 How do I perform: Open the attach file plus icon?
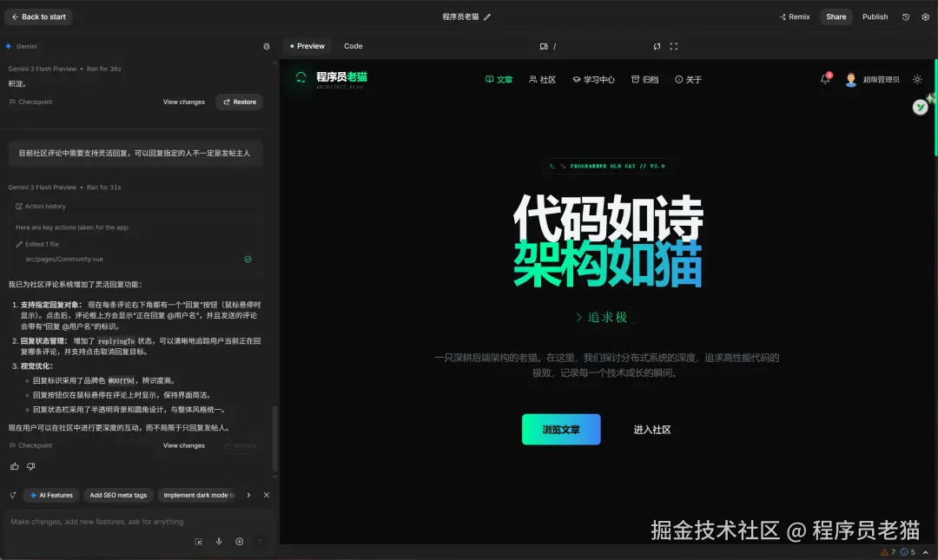(239, 541)
